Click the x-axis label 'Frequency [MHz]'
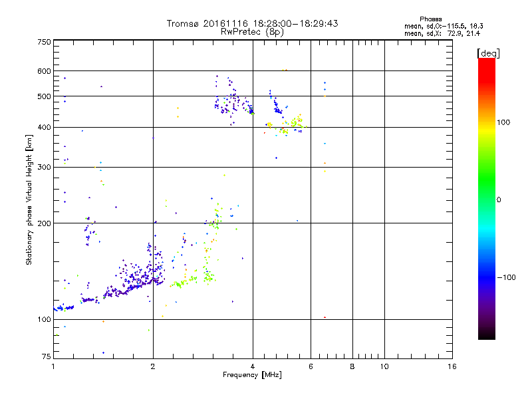The height and width of the screenshot is (399, 532). click(x=252, y=375)
